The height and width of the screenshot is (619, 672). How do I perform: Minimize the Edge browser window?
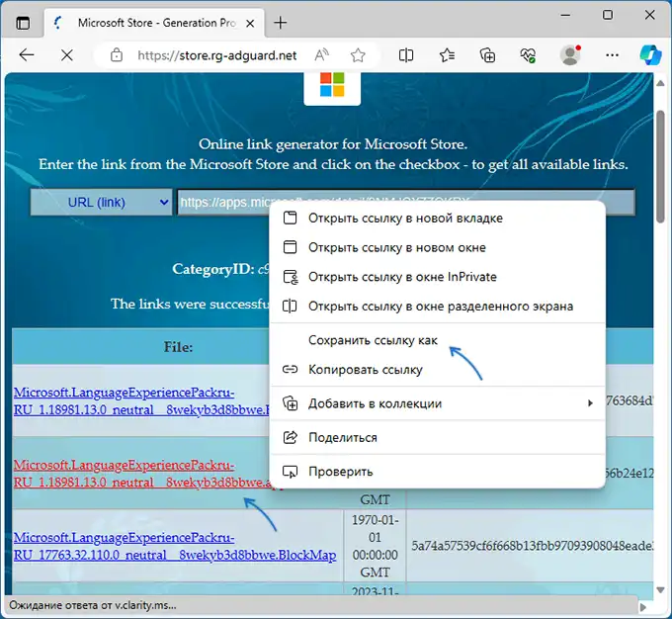tap(565, 15)
